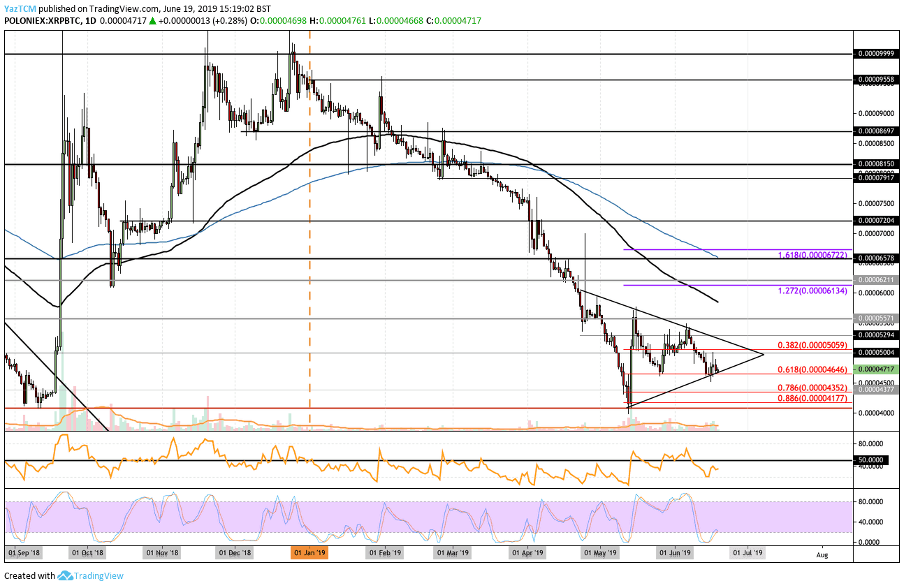
Task: Click the TradingView wordmark beside Created with
Action: coord(100,576)
